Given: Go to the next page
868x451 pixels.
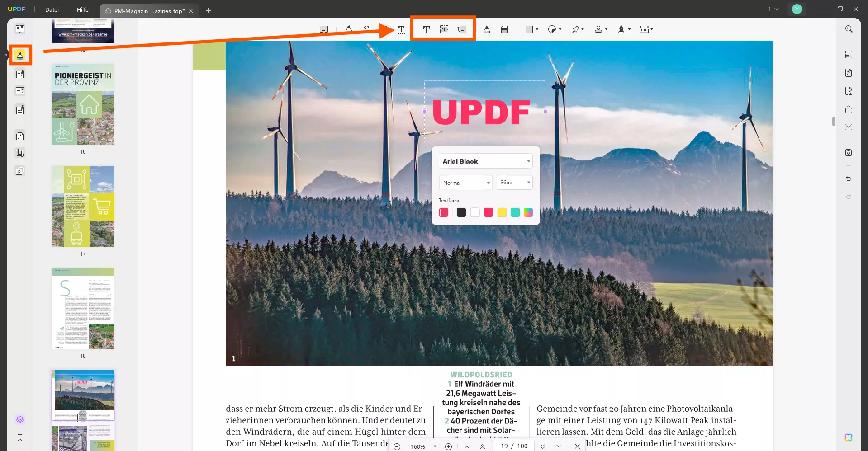Looking at the screenshot, I should pyautogui.click(x=543, y=446).
